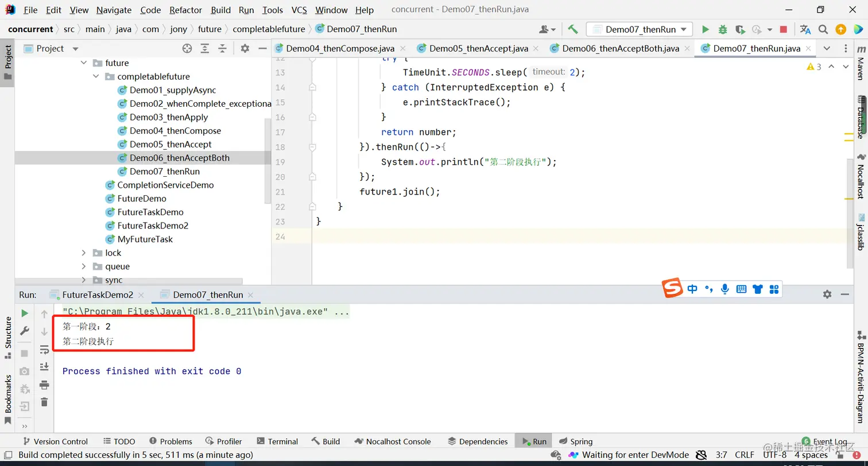Click completablefuture in breadcrumb path
The width and height of the screenshot is (868, 466).
pos(269,29)
